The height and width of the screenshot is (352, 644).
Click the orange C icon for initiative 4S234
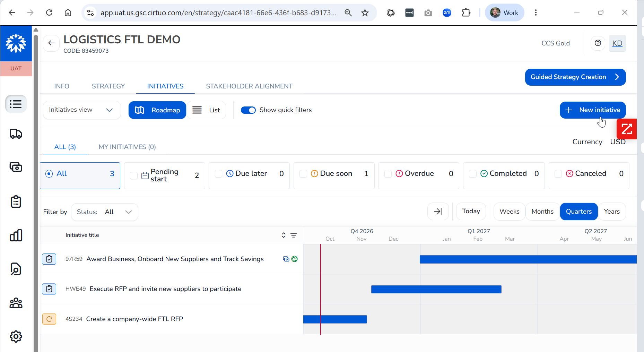pos(49,319)
